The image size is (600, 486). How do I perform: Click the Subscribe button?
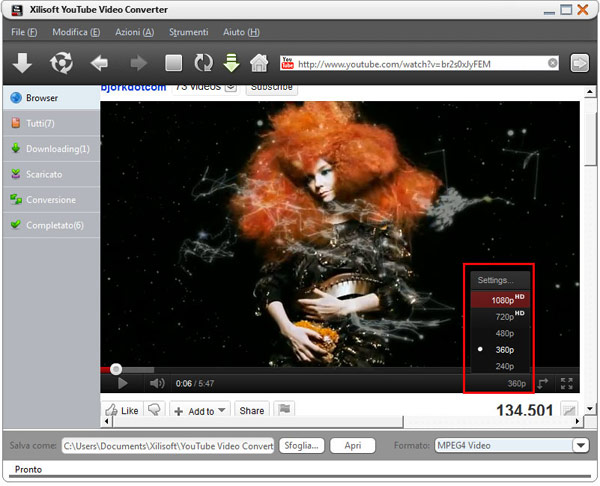point(272,88)
